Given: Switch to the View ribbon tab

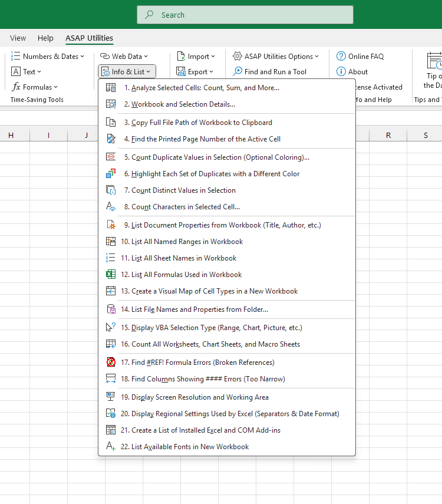Looking at the screenshot, I should click(18, 38).
